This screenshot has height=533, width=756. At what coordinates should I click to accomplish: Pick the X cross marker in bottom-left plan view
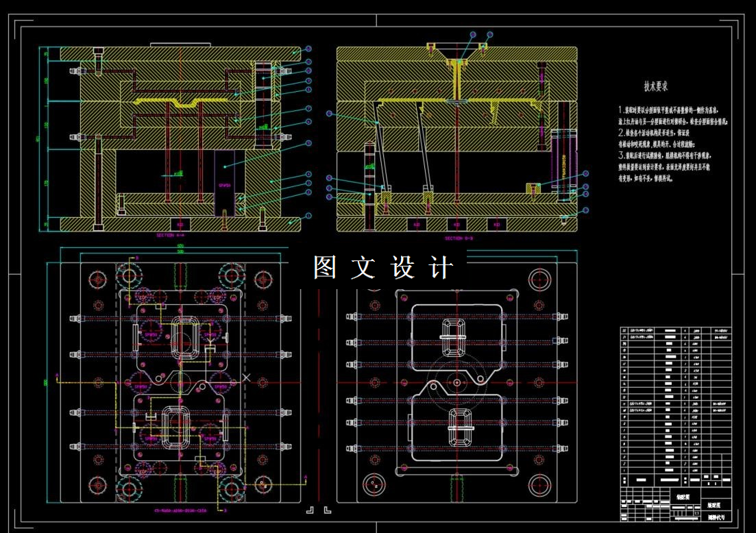[x=246, y=377]
